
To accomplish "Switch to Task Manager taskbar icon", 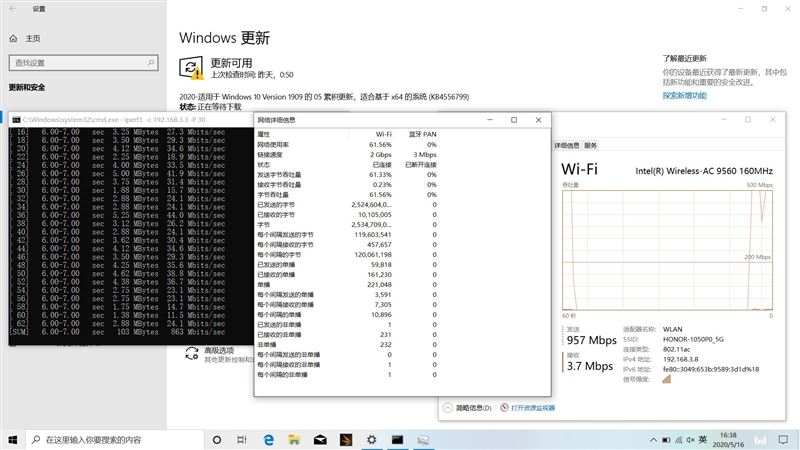I will click(x=423, y=439).
